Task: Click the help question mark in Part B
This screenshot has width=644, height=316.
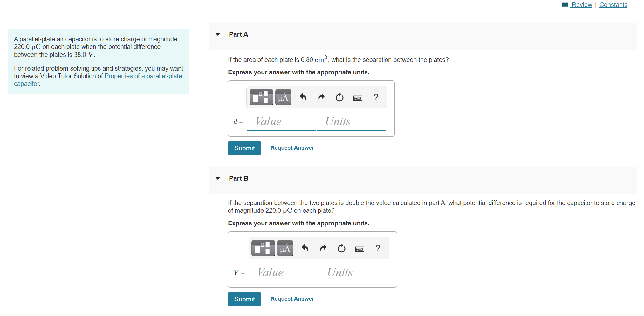Action: coord(378,248)
